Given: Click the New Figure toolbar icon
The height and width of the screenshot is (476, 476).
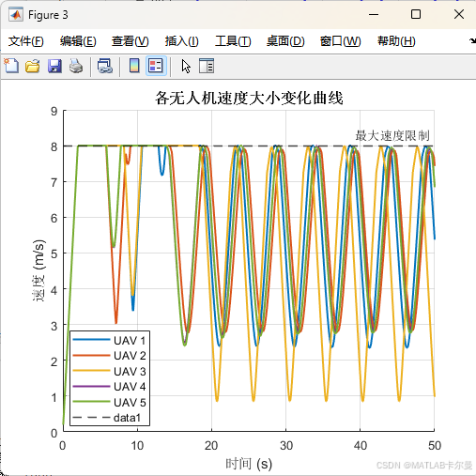Looking at the screenshot, I should [x=11, y=66].
